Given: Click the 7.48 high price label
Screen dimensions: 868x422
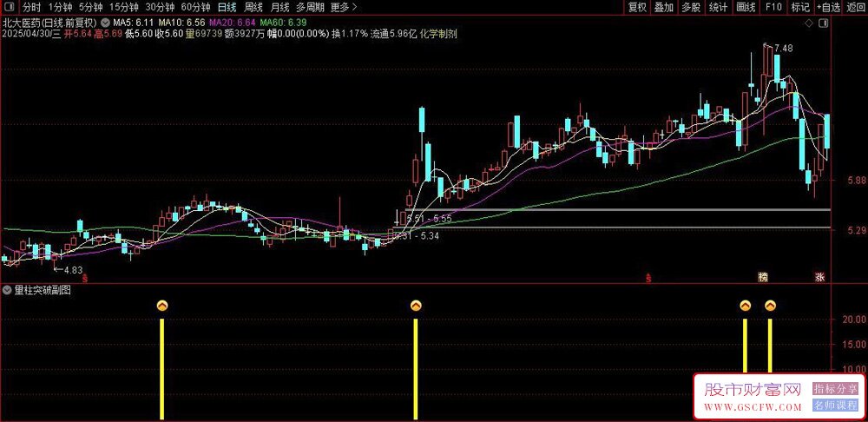Looking at the screenshot, I should (x=783, y=48).
